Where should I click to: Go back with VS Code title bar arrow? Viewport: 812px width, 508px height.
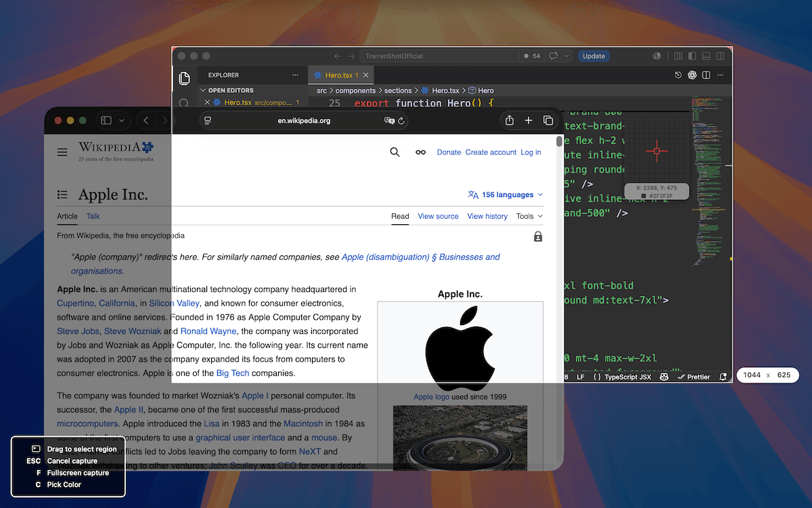coord(338,56)
